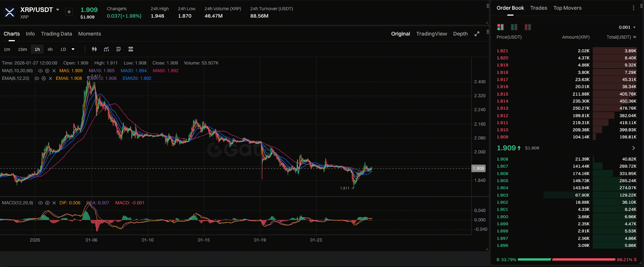Screen dimensions: 644x267
Task: Grab the chart panel drag handle
Action: coord(487,32)
